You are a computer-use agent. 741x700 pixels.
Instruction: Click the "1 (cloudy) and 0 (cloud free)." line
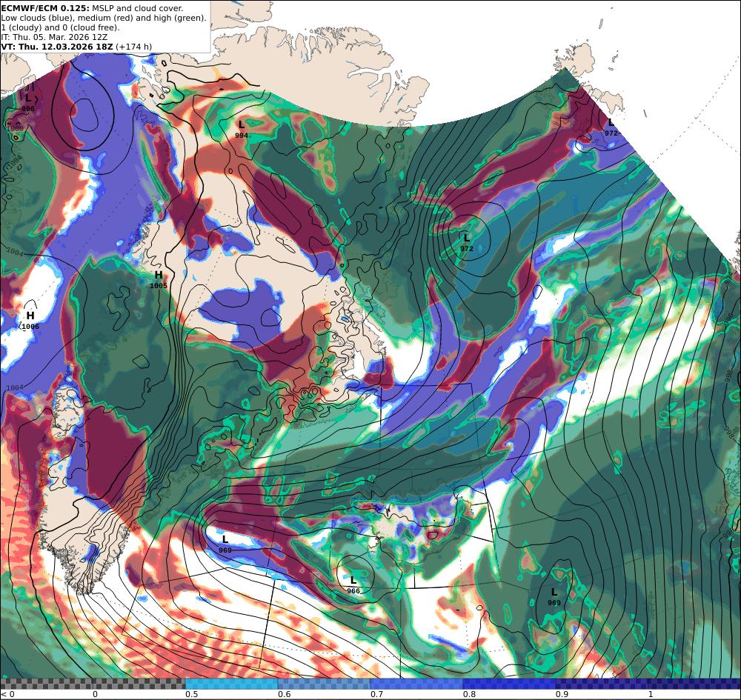[60, 27]
